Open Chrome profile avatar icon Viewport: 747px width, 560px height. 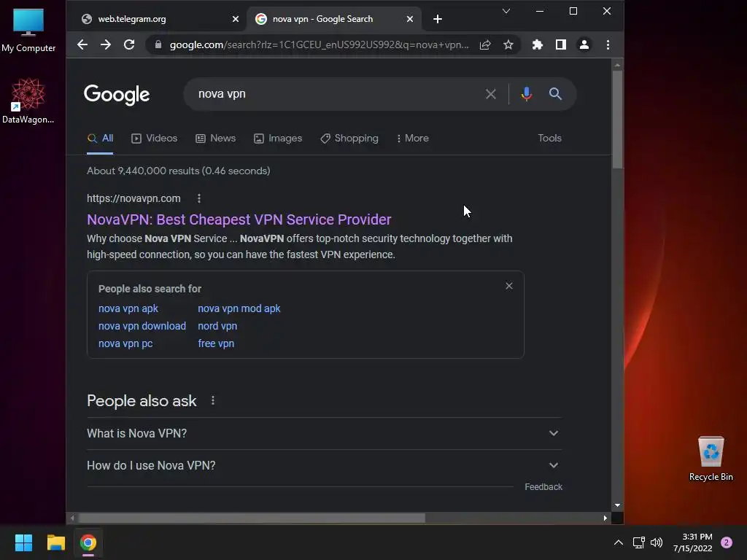click(584, 44)
